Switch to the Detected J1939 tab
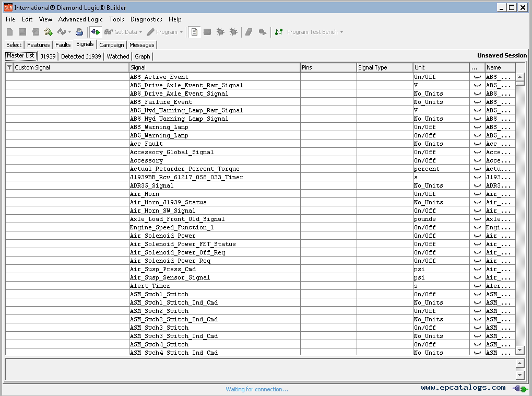Viewport: 532px width, 396px height. tap(81, 56)
